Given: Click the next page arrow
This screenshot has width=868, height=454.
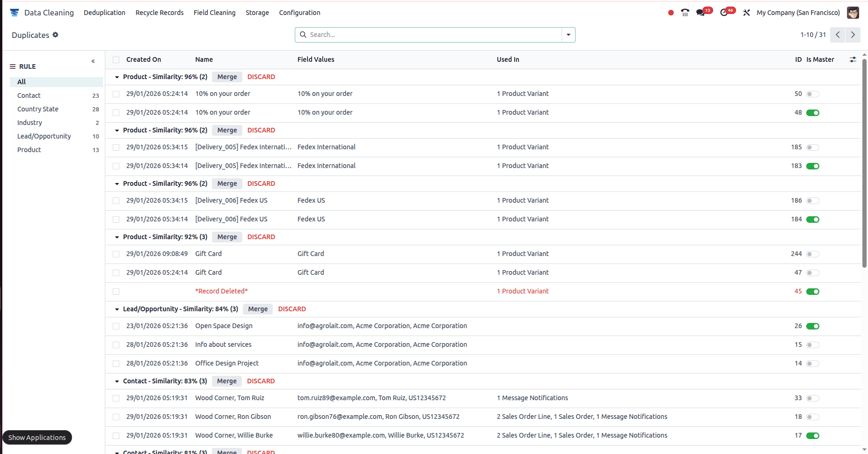Looking at the screenshot, I should [853, 35].
